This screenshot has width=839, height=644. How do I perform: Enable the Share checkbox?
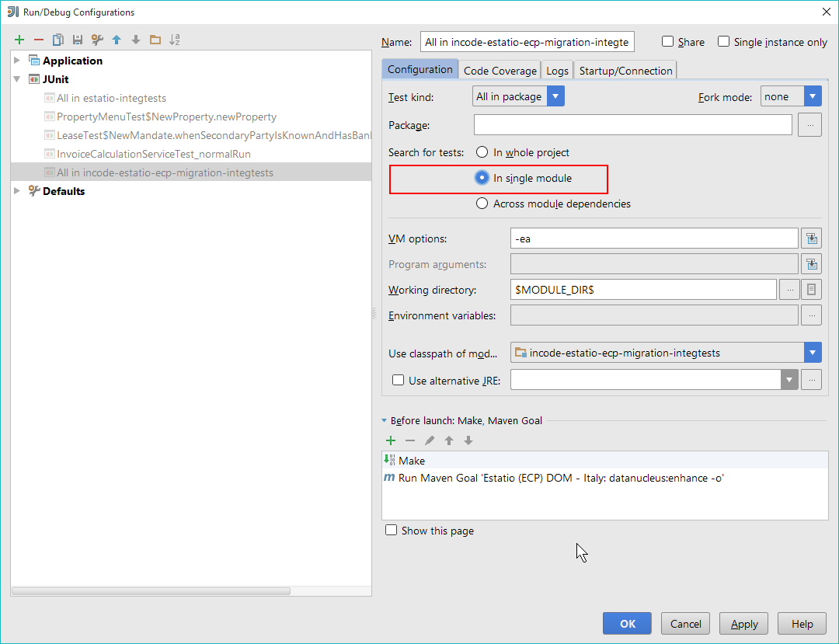(668, 42)
